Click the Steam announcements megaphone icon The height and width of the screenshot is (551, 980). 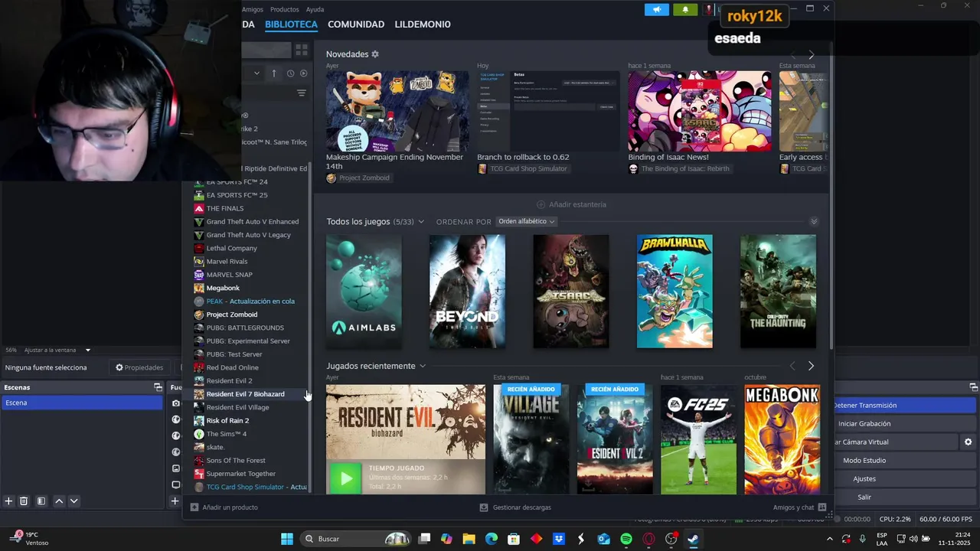click(x=656, y=9)
